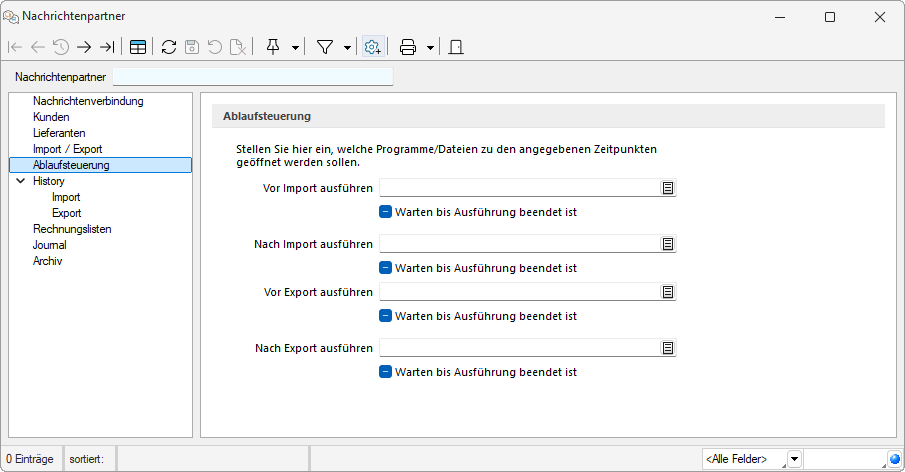The height and width of the screenshot is (472, 905).
Task: Toggle wait checkbox under Nach Import
Action: pyautogui.click(x=386, y=268)
